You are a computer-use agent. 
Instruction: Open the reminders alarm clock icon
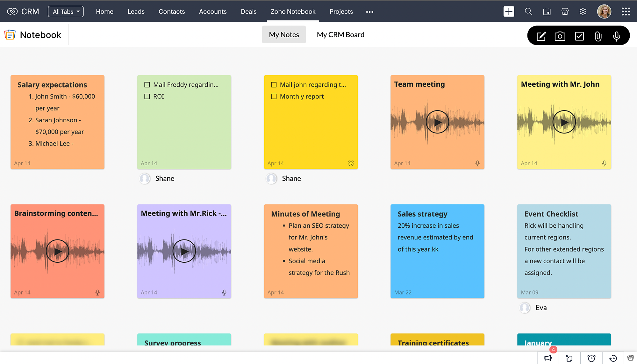[x=591, y=358]
